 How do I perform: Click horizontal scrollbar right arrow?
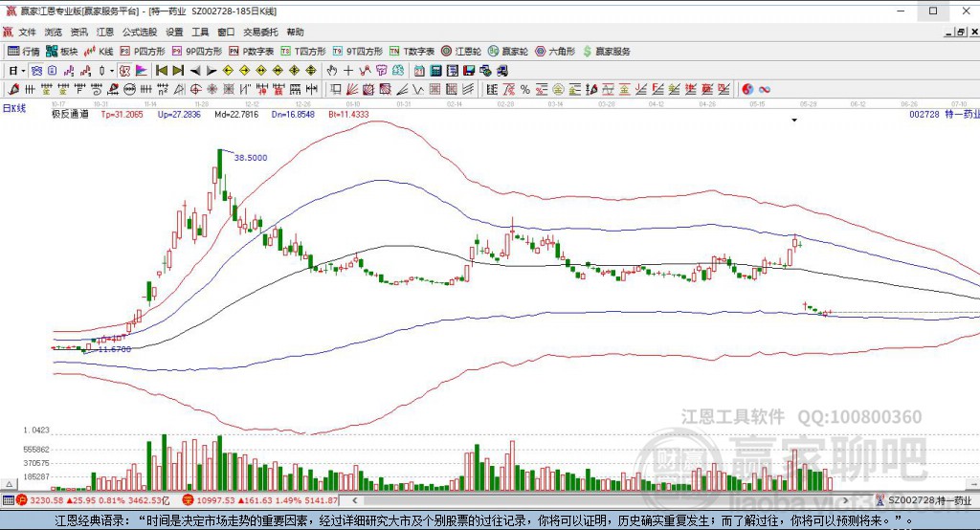pyautogui.click(x=846, y=500)
